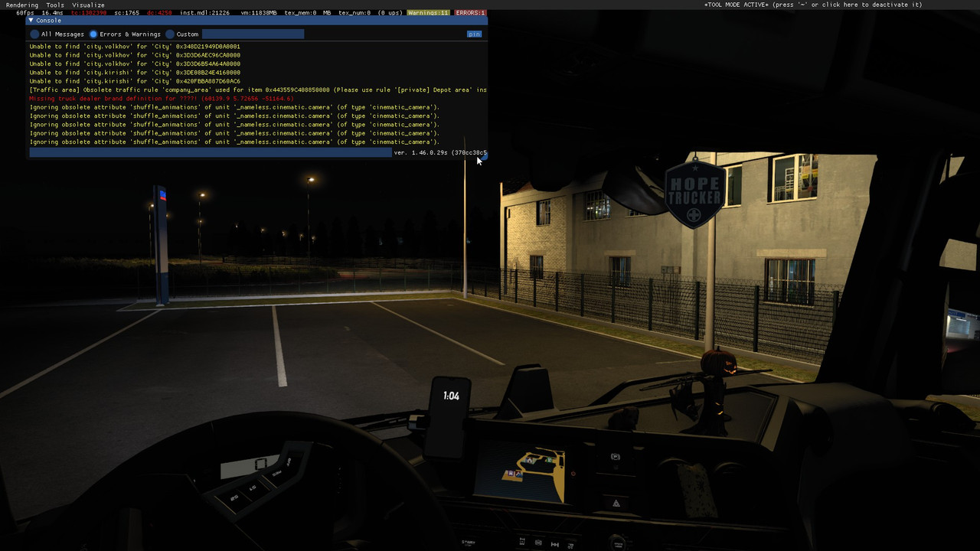Click the inst.mdl:21226 stat
Viewport: 980px width, 551px height.
coord(205,13)
